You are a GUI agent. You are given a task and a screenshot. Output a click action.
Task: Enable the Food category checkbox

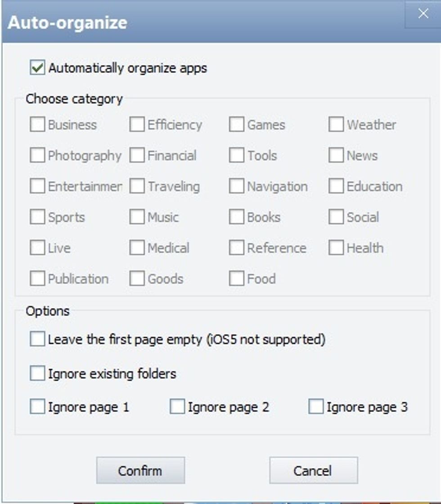click(x=236, y=279)
